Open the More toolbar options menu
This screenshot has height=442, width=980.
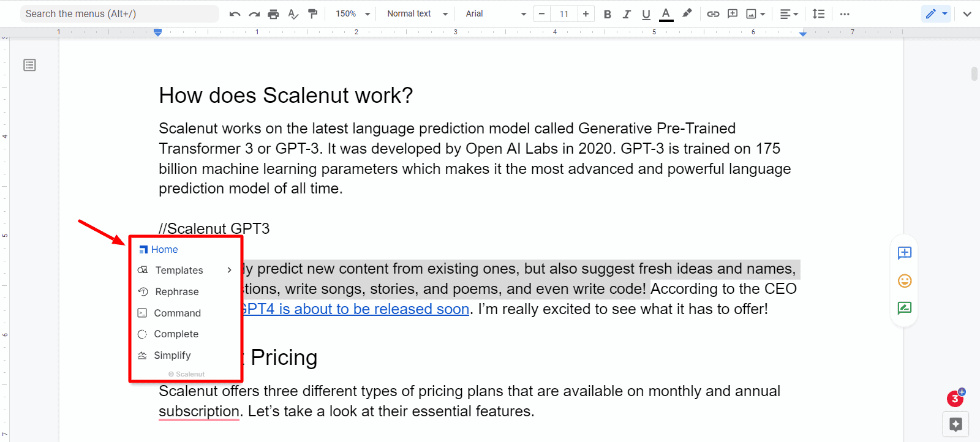tap(845, 14)
